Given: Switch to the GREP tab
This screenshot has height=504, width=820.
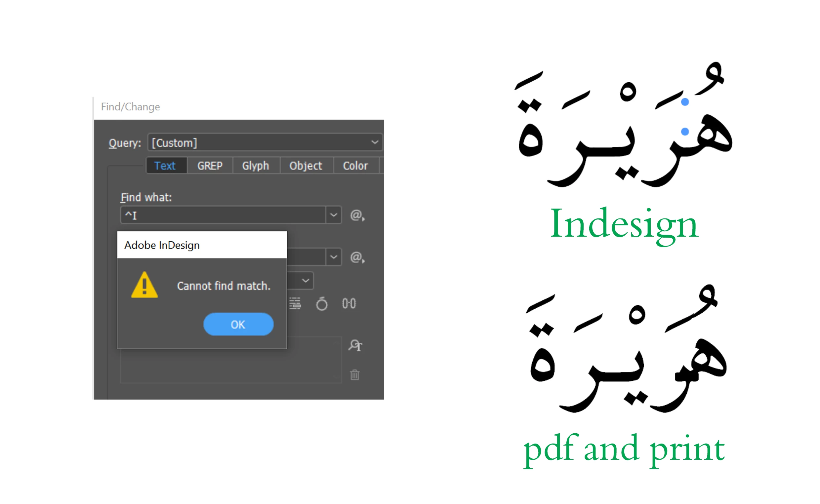Looking at the screenshot, I should [210, 166].
